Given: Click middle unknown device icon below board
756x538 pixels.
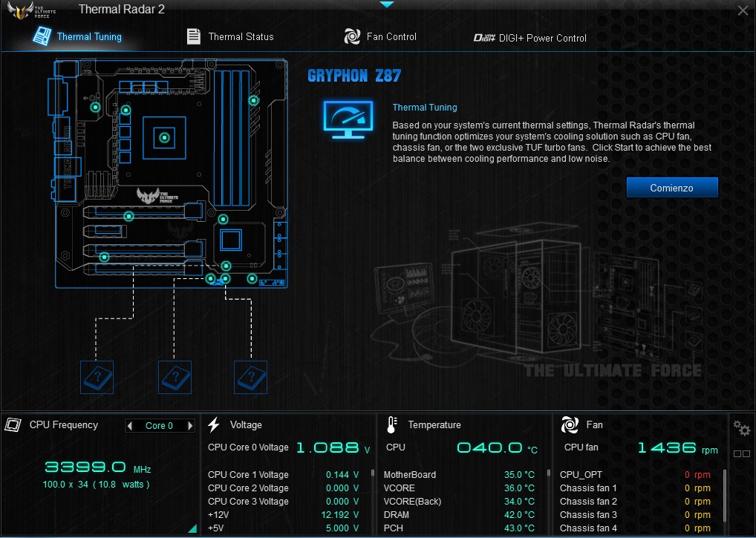Looking at the screenshot, I should click(175, 377).
